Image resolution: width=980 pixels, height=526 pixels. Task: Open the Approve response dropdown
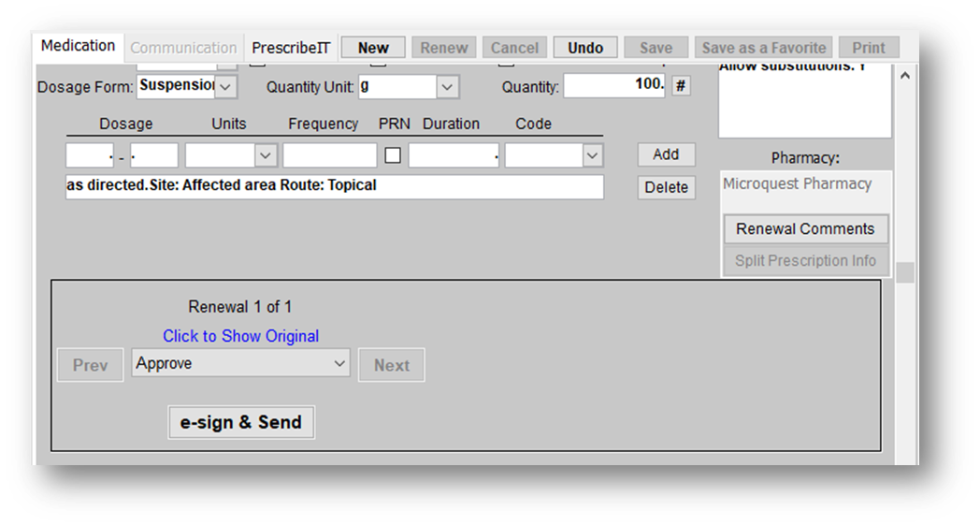pos(240,363)
